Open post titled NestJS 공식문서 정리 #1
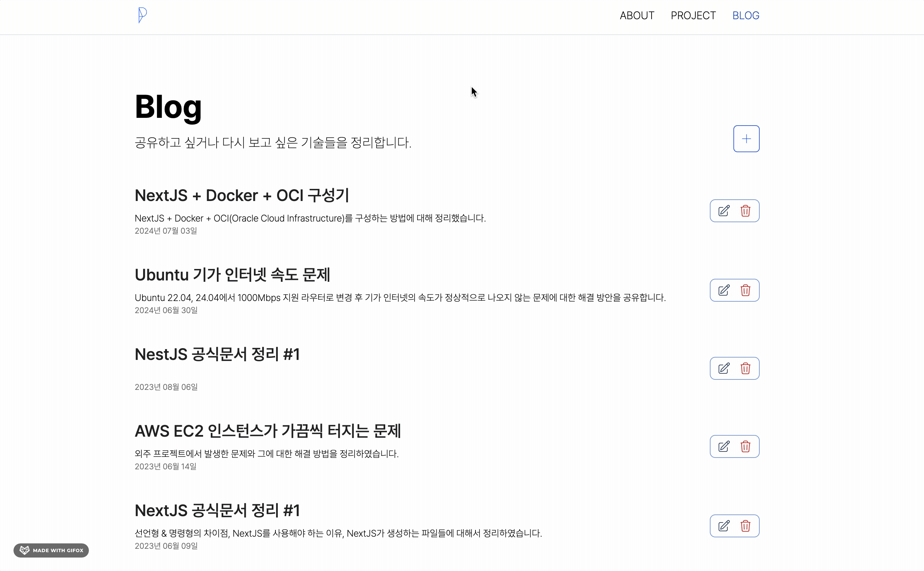Screen dimensions: 924x571 tap(217, 354)
